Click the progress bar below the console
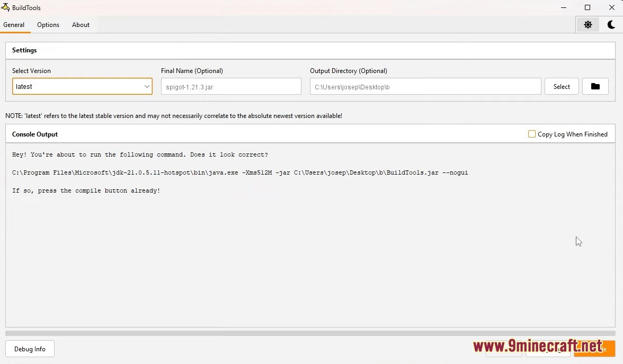Image resolution: width=623 pixels, height=364 pixels. coord(310,333)
